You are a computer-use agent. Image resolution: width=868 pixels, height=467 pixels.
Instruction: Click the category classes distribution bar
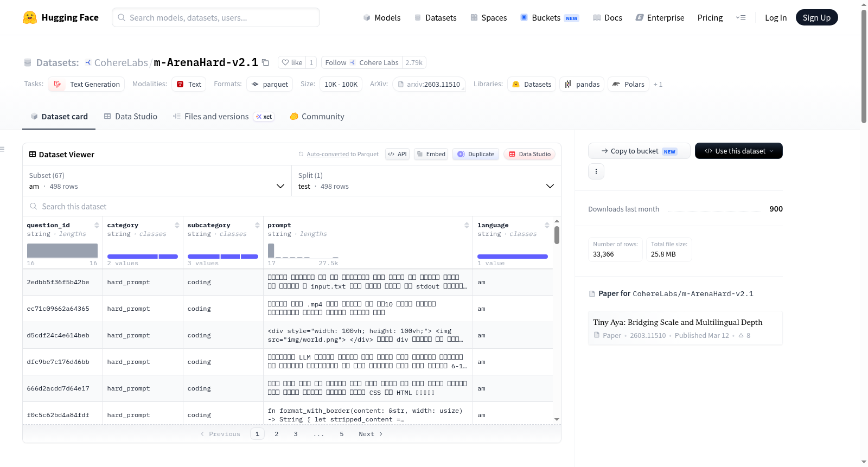pos(143,257)
